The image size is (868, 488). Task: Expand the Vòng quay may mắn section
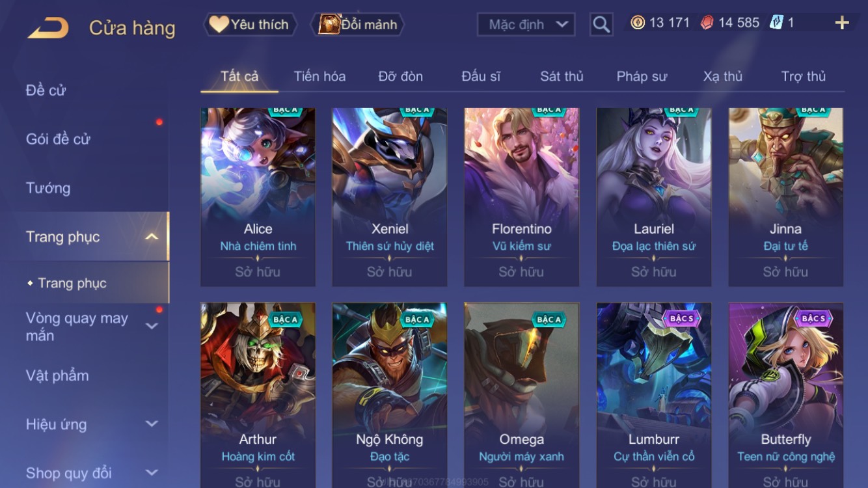click(x=152, y=326)
